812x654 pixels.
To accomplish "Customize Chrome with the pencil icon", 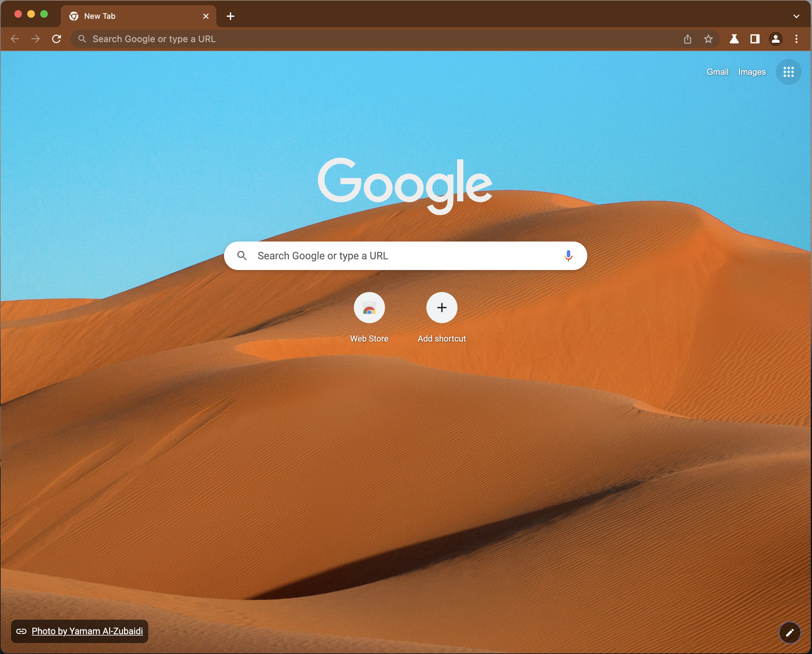I will point(789,633).
